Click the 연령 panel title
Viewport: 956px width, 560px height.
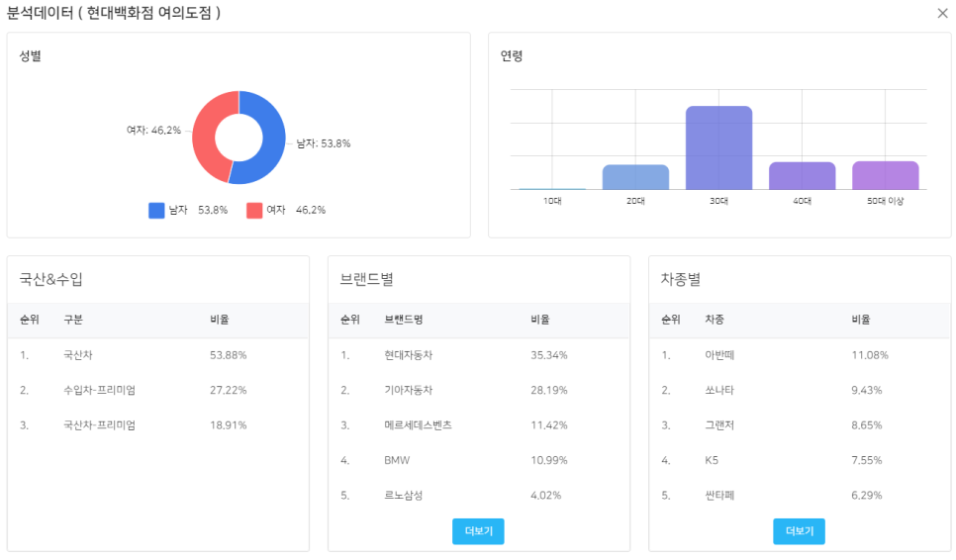[512, 56]
